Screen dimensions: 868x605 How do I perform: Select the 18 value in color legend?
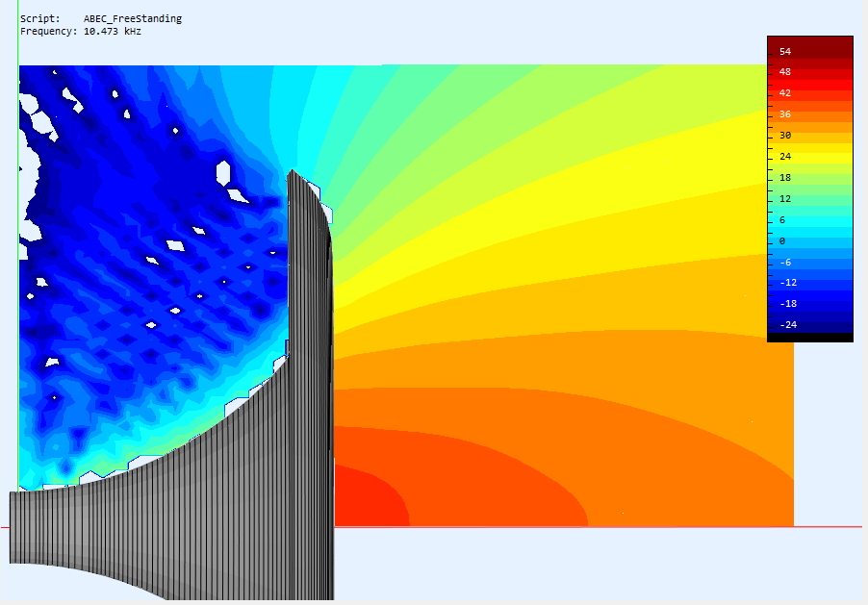pyautogui.click(x=785, y=178)
